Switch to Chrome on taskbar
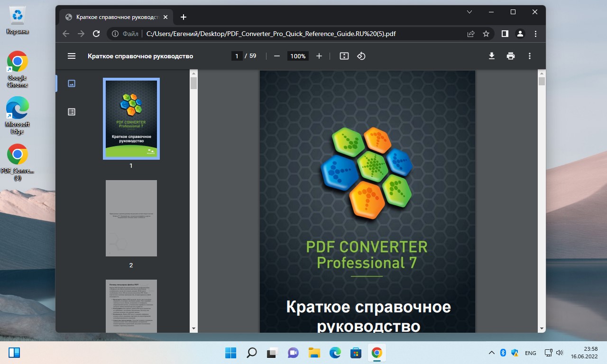 coord(377,353)
